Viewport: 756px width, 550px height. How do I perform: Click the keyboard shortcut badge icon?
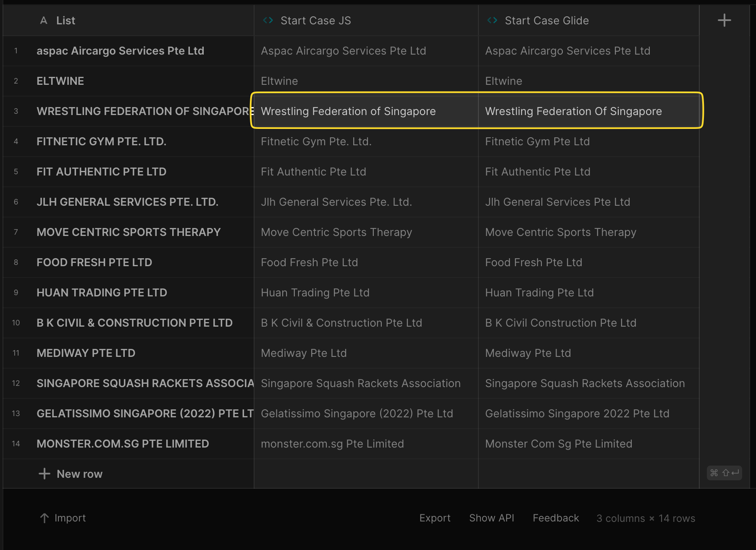pyautogui.click(x=724, y=473)
